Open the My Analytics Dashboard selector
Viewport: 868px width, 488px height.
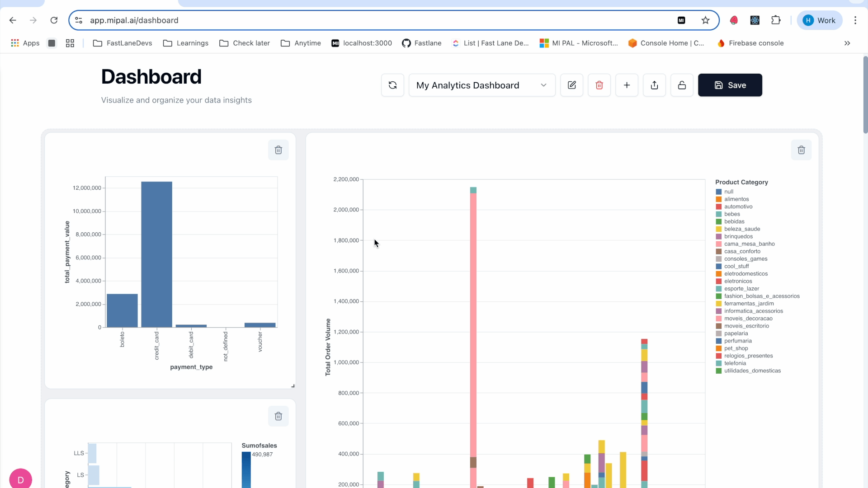click(x=482, y=85)
